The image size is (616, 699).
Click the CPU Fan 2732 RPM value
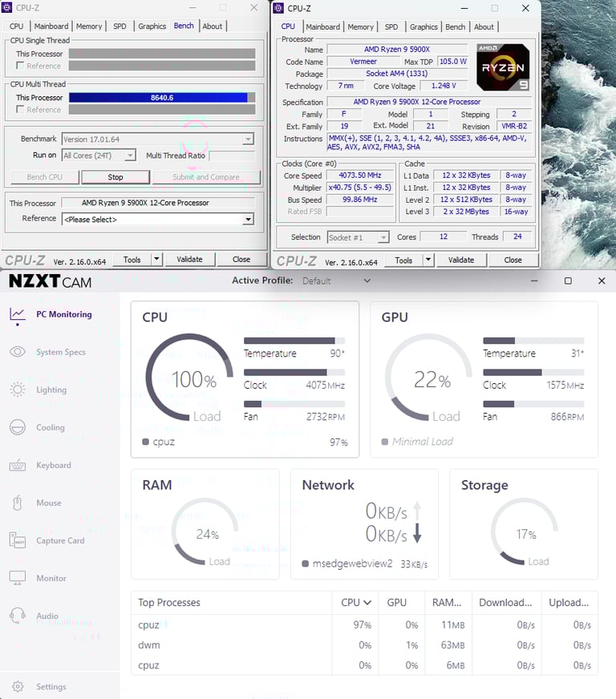[325, 417]
